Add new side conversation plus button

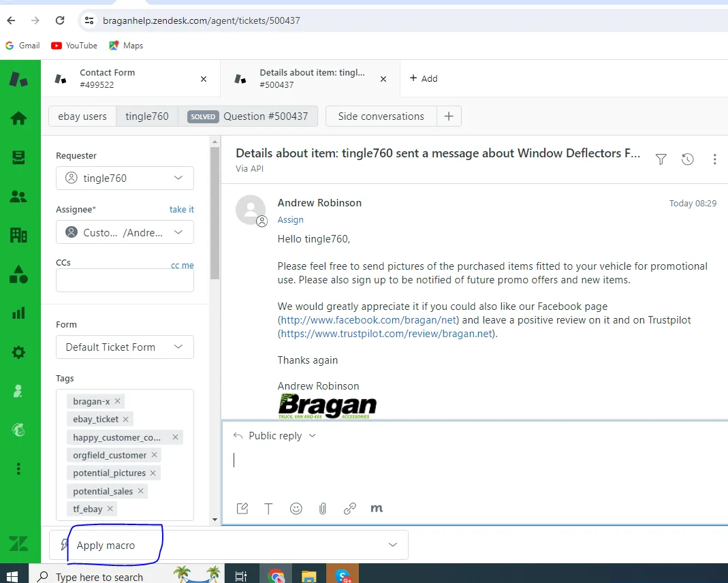(x=449, y=116)
